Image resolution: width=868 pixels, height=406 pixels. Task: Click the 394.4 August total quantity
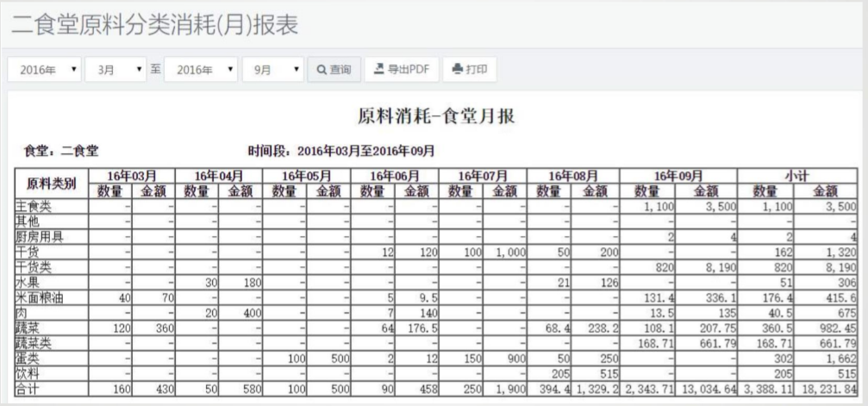553,389
